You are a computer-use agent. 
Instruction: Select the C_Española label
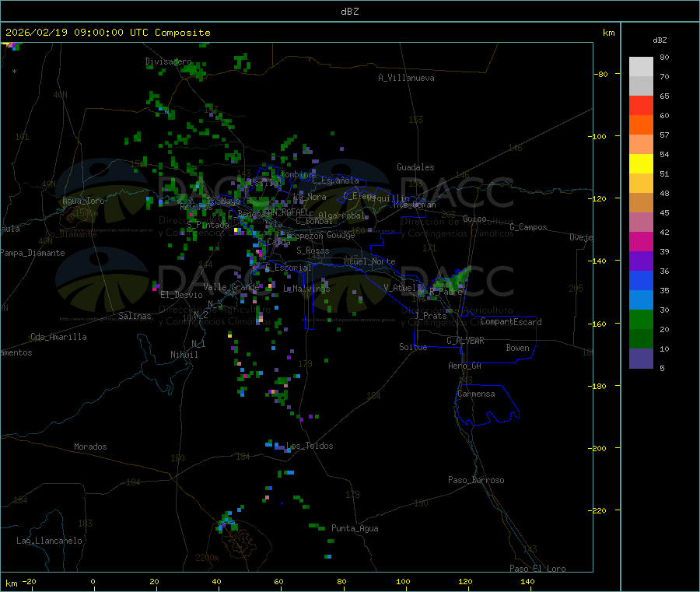(x=336, y=180)
